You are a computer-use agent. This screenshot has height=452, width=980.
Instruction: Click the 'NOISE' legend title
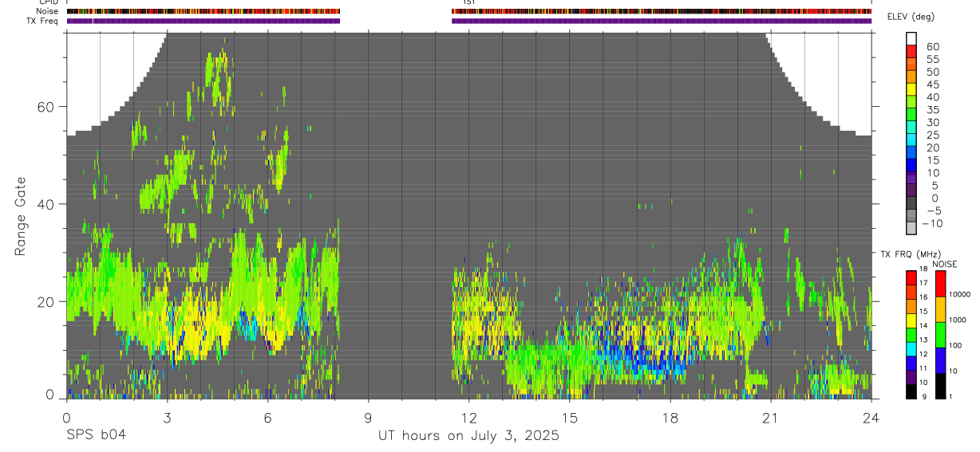(944, 264)
